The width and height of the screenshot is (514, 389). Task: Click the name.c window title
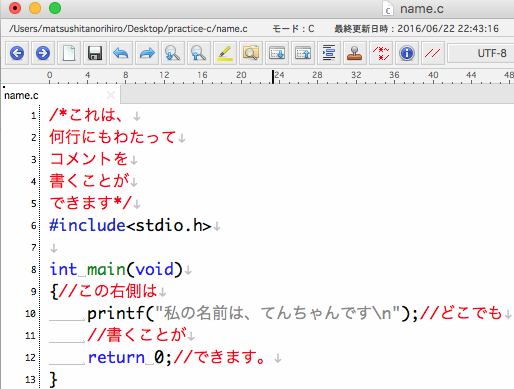[x=422, y=9]
